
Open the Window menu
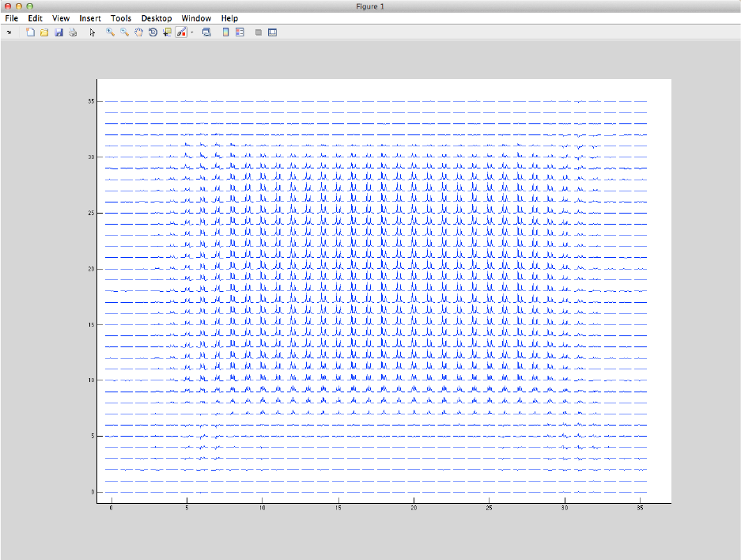[x=196, y=18]
